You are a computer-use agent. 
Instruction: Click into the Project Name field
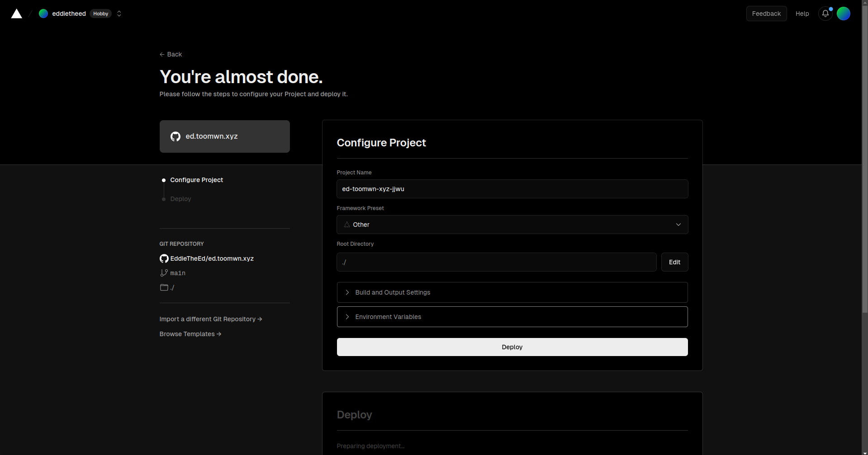click(x=512, y=189)
